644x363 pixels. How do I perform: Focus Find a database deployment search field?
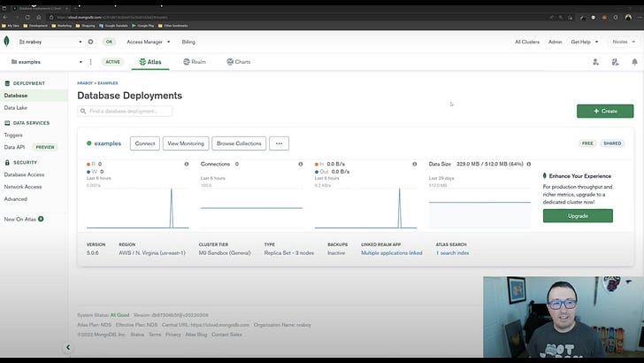[x=125, y=111]
